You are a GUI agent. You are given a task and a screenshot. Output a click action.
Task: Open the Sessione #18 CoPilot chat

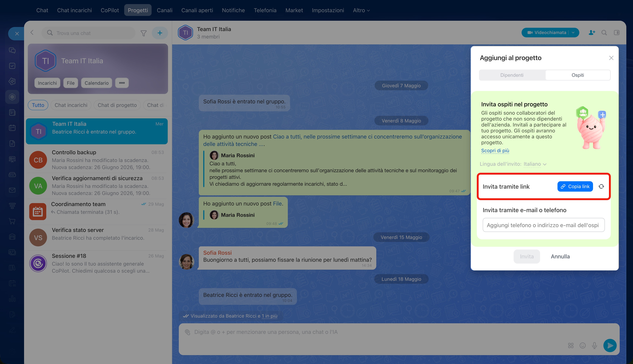(x=97, y=263)
